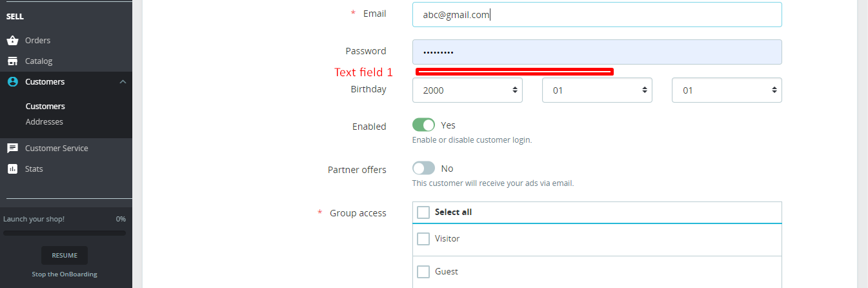Open the middle birthday dropdown
The image size is (868, 288).
pos(597,90)
